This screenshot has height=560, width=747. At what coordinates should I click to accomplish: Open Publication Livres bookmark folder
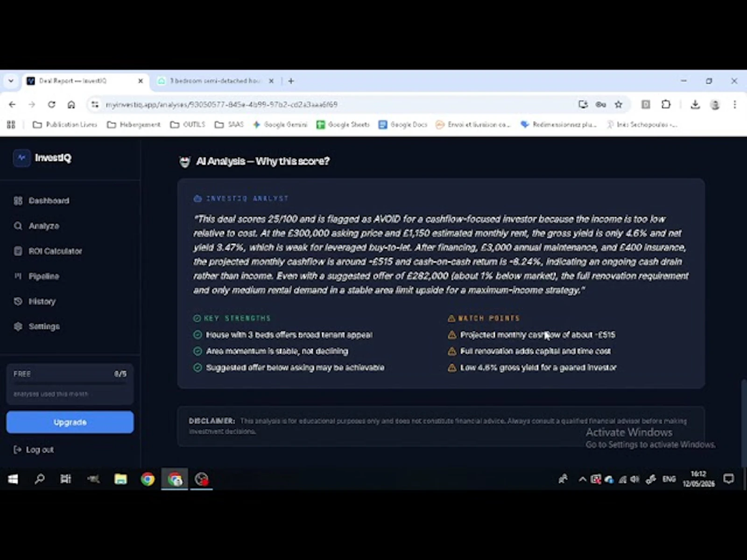pyautogui.click(x=65, y=125)
